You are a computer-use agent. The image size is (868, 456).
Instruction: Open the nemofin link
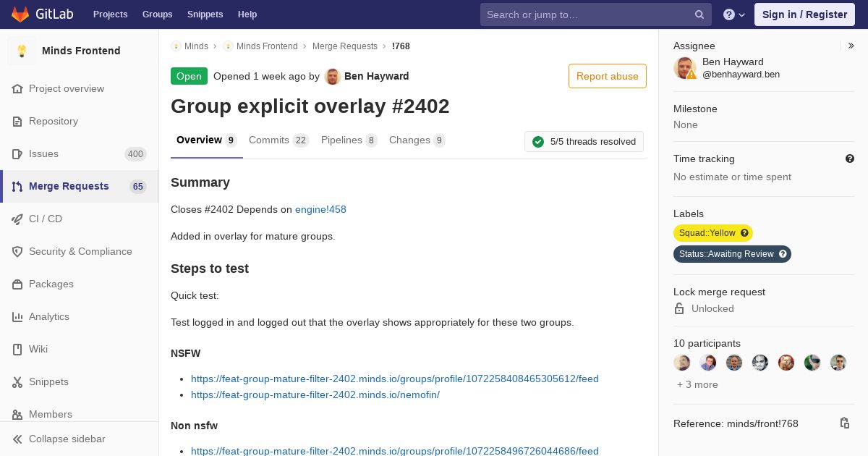(x=315, y=394)
